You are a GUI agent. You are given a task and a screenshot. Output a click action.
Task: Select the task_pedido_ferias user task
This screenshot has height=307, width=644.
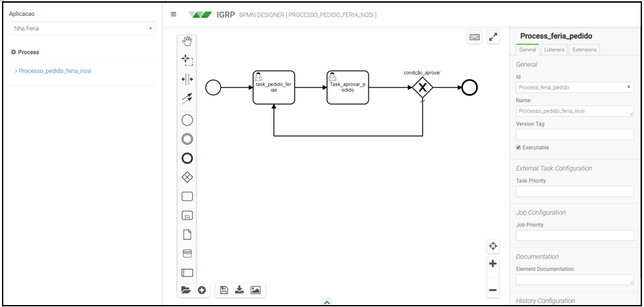click(x=273, y=87)
